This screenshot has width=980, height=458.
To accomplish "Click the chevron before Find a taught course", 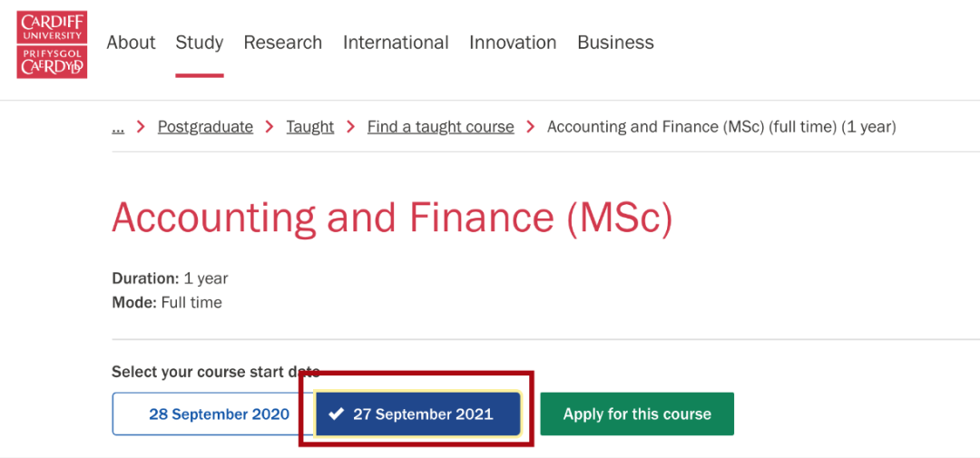I will point(350,127).
